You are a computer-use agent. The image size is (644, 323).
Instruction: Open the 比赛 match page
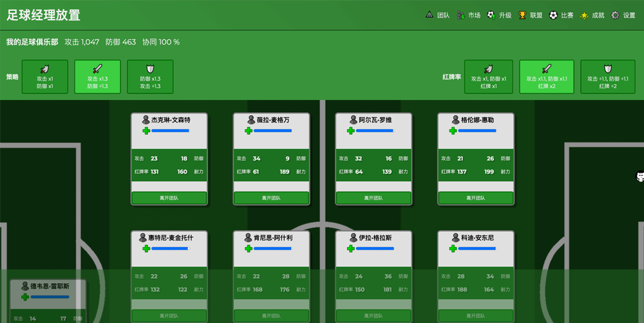point(561,15)
